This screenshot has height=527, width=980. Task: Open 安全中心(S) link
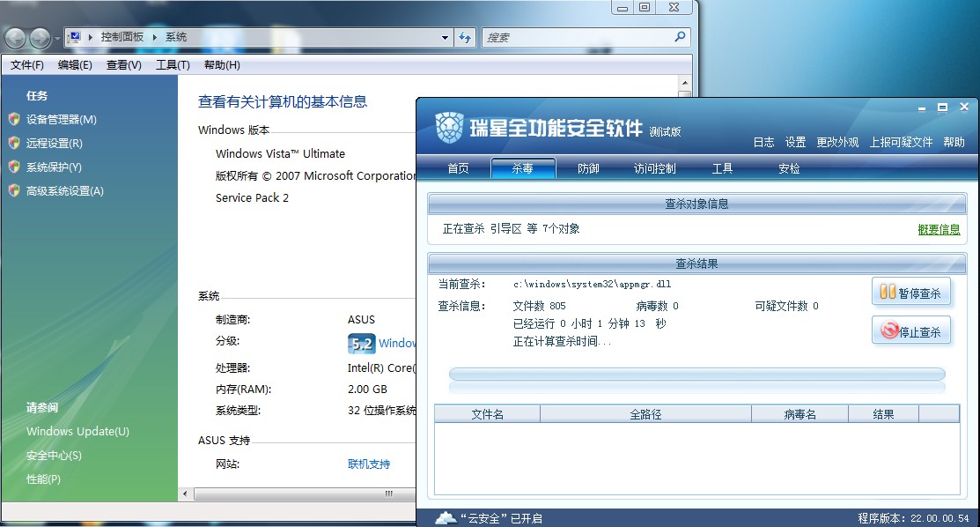click(54, 455)
